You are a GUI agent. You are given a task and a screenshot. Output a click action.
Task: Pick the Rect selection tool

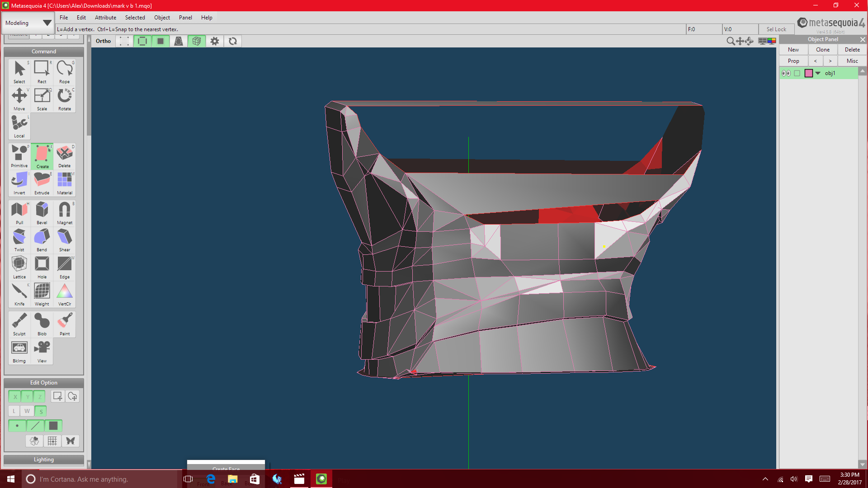42,71
